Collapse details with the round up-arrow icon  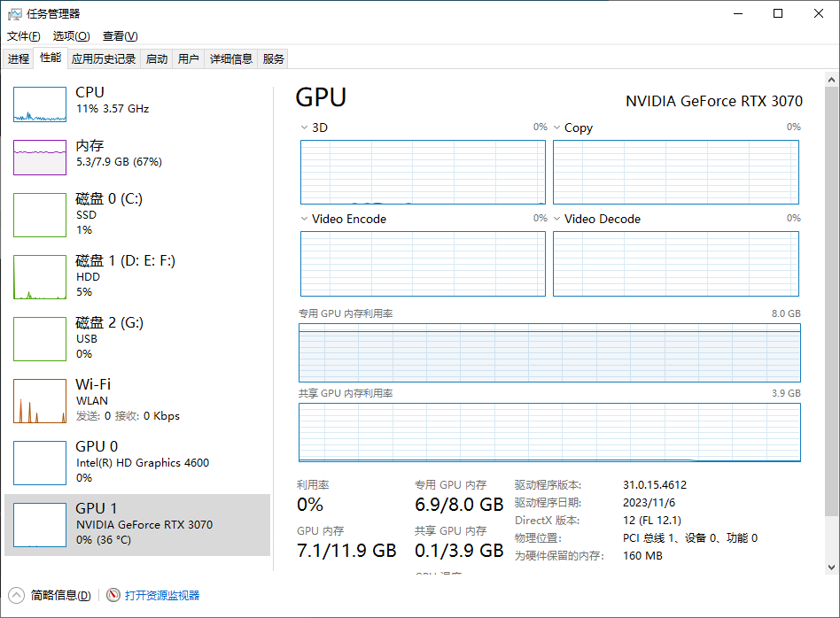tap(17, 595)
